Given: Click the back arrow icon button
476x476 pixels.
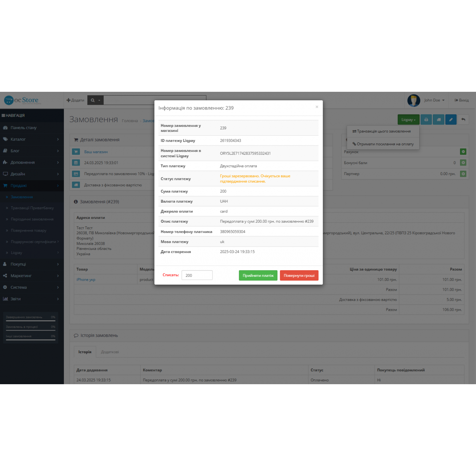Looking at the screenshot, I should [463, 120].
